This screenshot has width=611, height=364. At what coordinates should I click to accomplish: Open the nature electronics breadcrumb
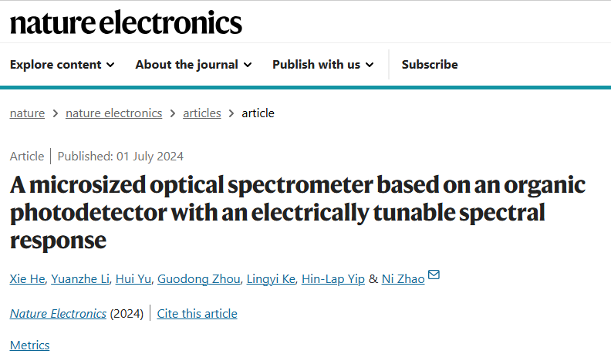(x=113, y=113)
